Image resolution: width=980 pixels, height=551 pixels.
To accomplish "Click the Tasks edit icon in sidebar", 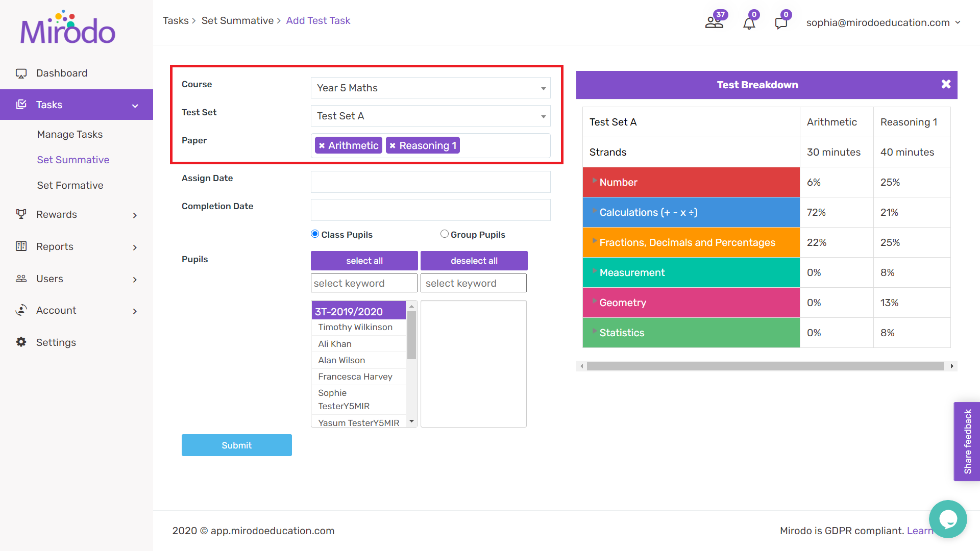I will coord(21,105).
